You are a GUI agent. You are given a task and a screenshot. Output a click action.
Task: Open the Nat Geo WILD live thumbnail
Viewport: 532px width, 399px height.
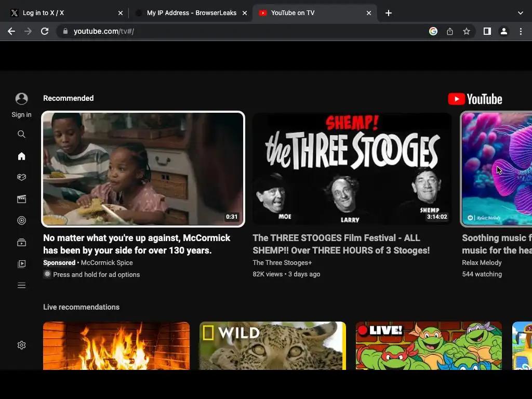pyautogui.click(x=272, y=345)
